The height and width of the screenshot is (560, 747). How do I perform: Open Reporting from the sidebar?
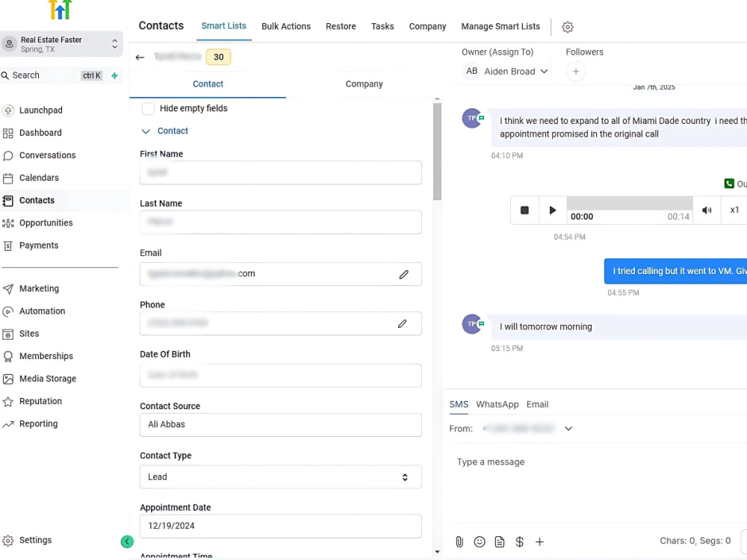click(38, 424)
